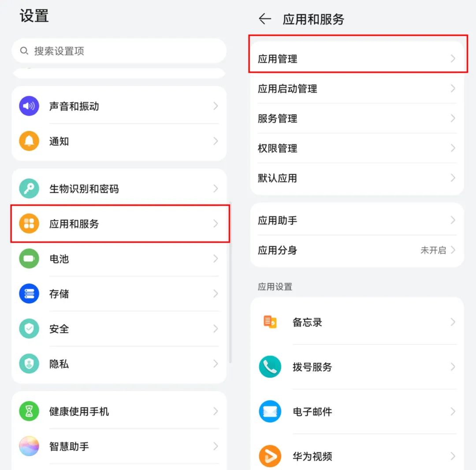Expand 权限管理 via its right chevron
The width and height of the screenshot is (476, 470).
tap(453, 148)
